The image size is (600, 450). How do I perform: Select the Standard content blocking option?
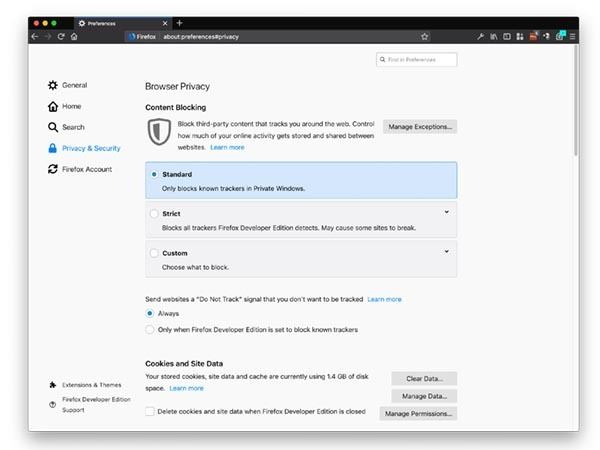(154, 174)
